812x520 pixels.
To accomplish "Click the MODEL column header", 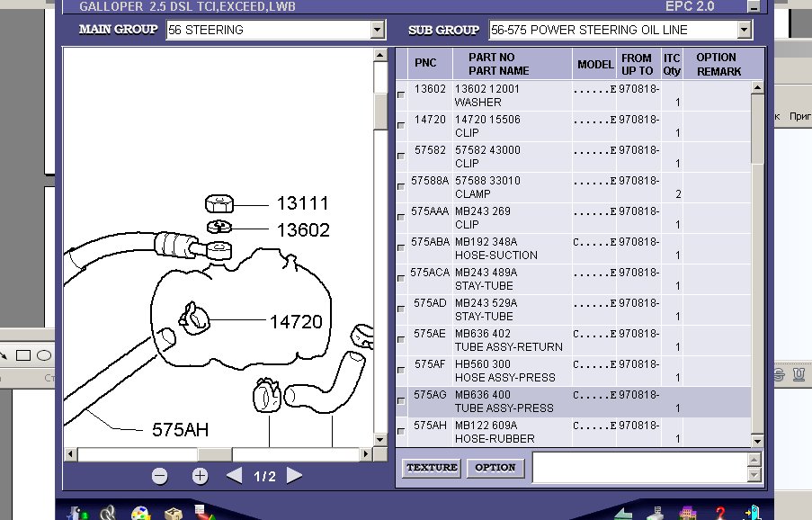I will tap(594, 64).
